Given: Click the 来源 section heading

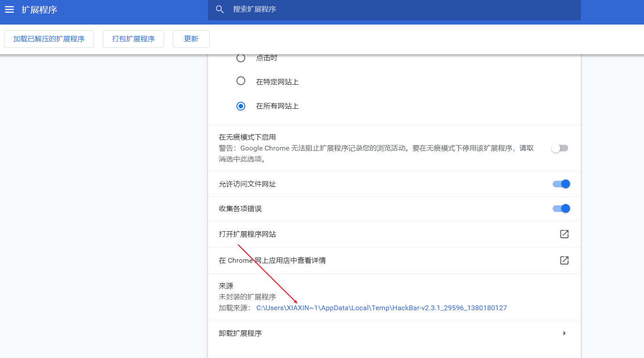Looking at the screenshot, I should (226, 286).
